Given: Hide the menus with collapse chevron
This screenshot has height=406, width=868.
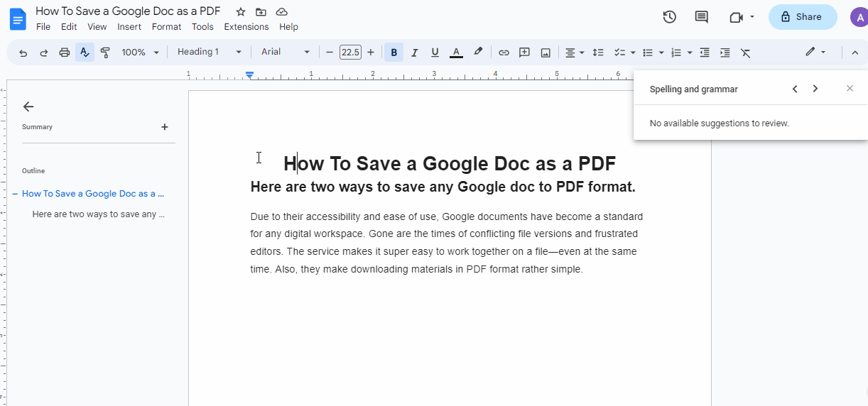Looking at the screenshot, I should (855, 53).
